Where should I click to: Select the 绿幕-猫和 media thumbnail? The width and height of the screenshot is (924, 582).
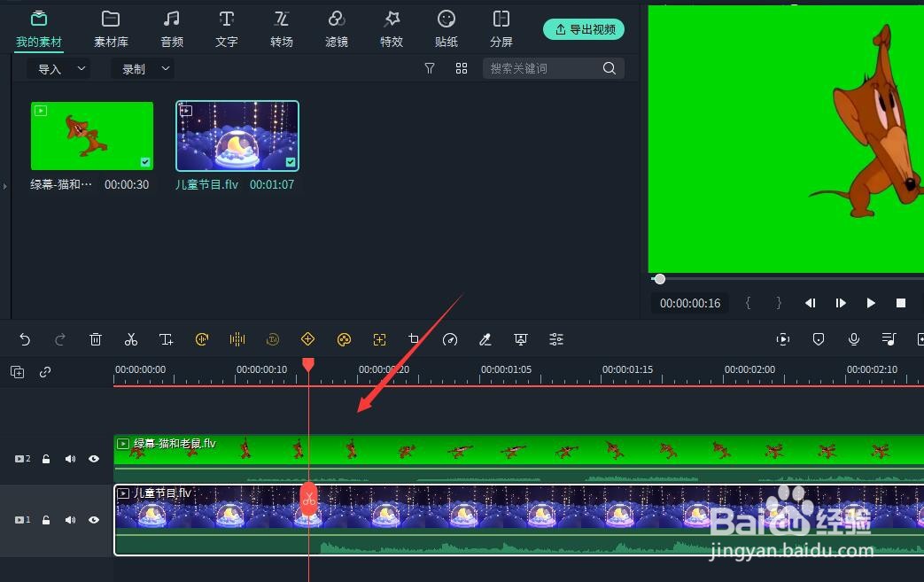click(x=92, y=136)
